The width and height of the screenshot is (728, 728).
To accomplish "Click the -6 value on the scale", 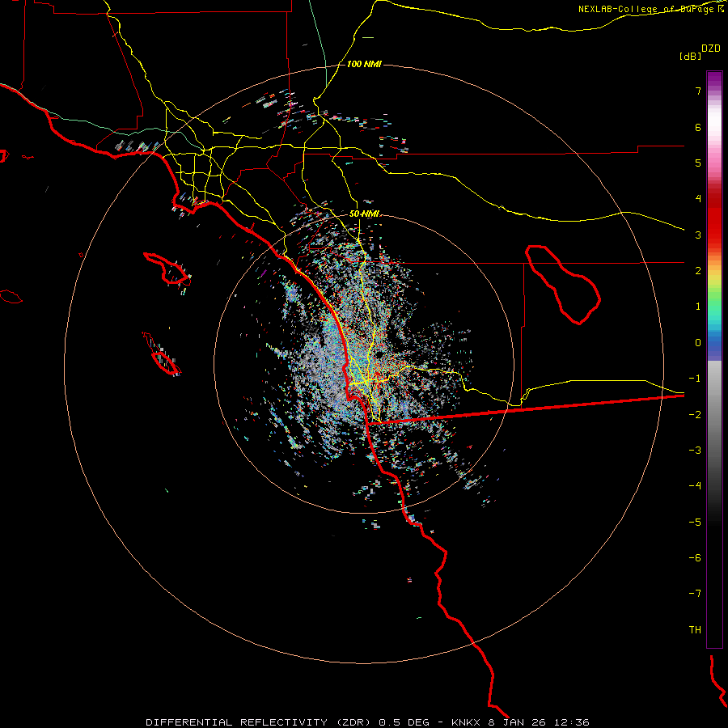I will [695, 558].
